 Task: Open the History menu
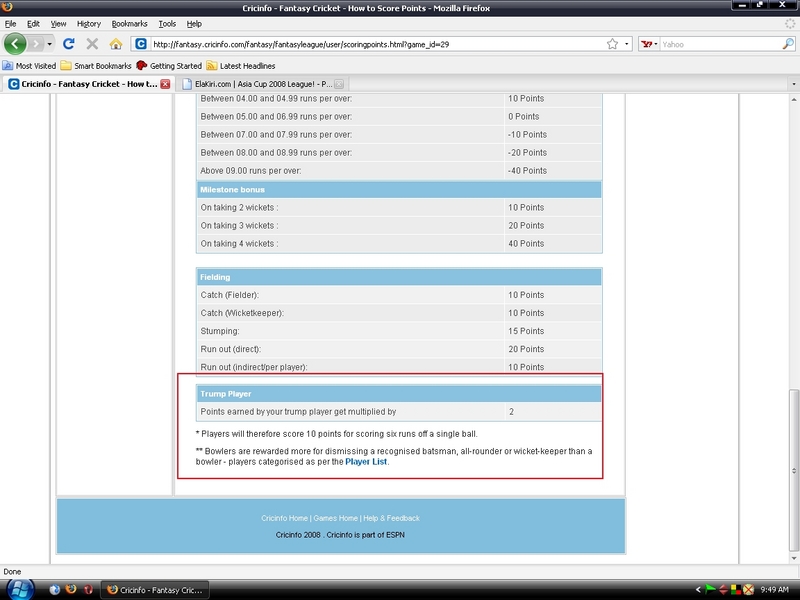(x=89, y=24)
